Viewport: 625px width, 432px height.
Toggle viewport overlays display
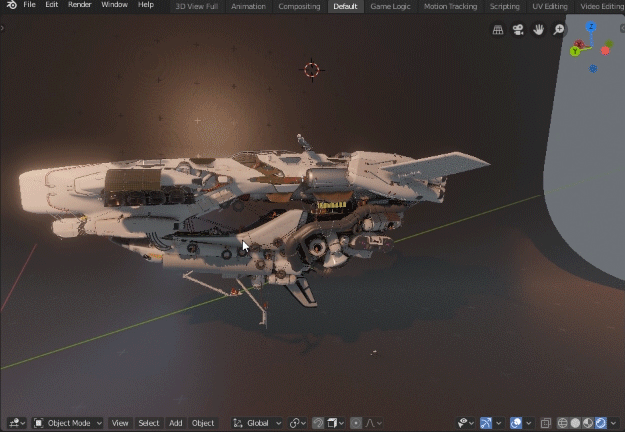pyautogui.click(x=516, y=423)
